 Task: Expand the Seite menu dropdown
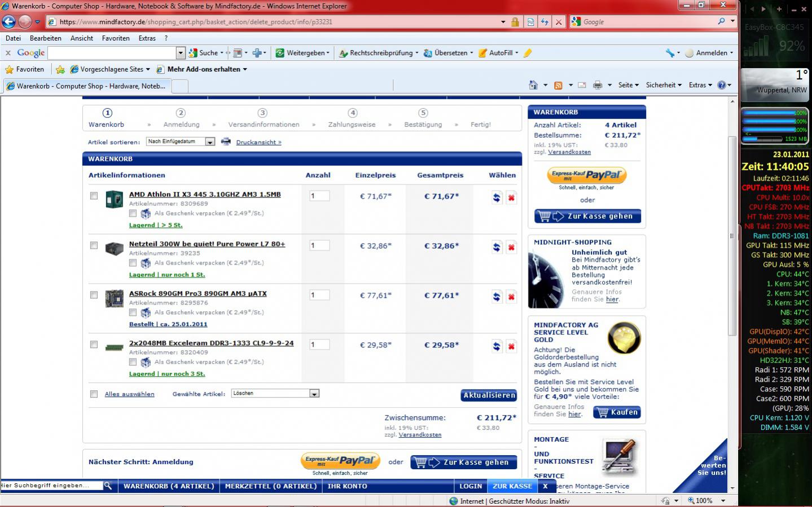[x=628, y=85]
